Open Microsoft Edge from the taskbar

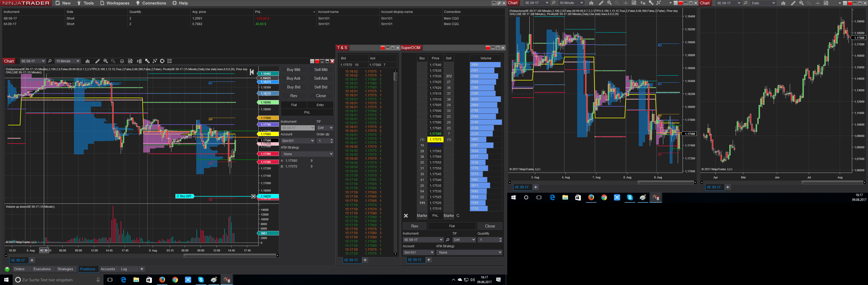pos(123,280)
